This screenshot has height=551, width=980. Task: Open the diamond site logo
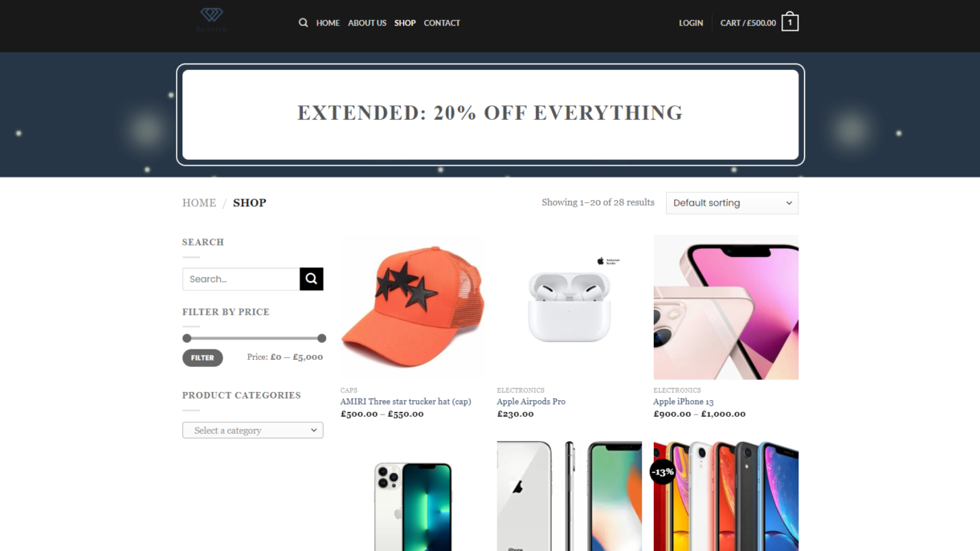tap(212, 19)
